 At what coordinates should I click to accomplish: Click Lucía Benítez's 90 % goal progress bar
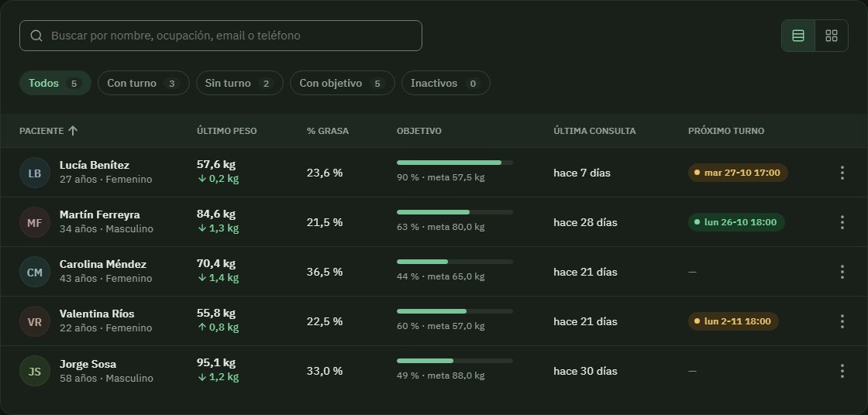click(x=455, y=163)
